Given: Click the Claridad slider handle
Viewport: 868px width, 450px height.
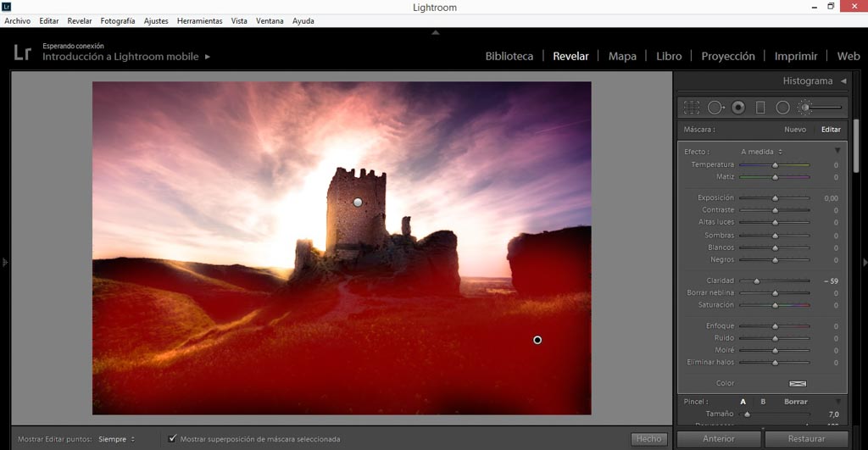Looking at the screenshot, I should tap(756, 281).
